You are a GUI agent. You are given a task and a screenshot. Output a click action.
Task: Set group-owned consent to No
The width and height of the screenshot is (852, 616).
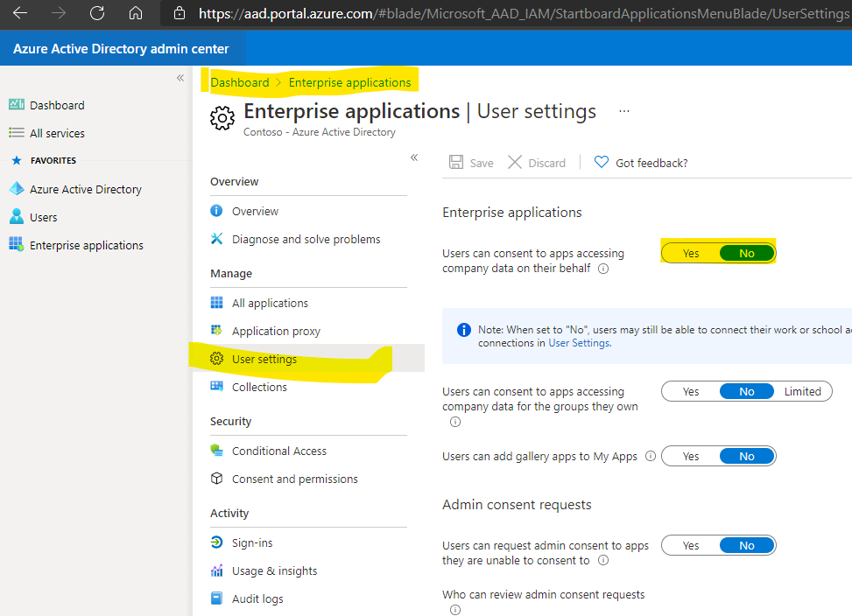coord(747,391)
